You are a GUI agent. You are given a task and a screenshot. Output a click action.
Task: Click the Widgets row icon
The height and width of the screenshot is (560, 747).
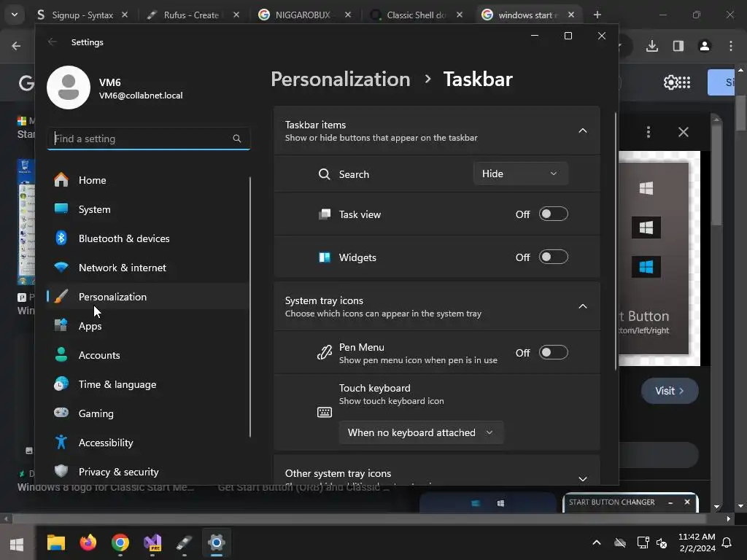(x=325, y=257)
